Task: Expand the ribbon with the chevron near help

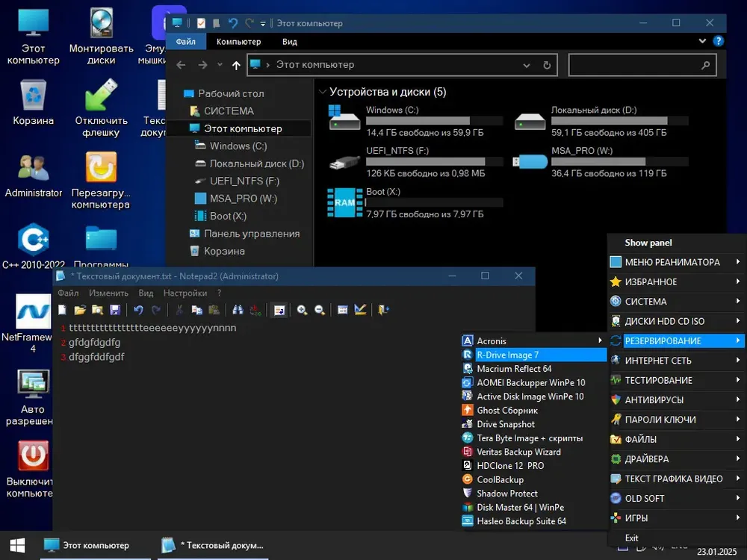Action: (x=702, y=41)
